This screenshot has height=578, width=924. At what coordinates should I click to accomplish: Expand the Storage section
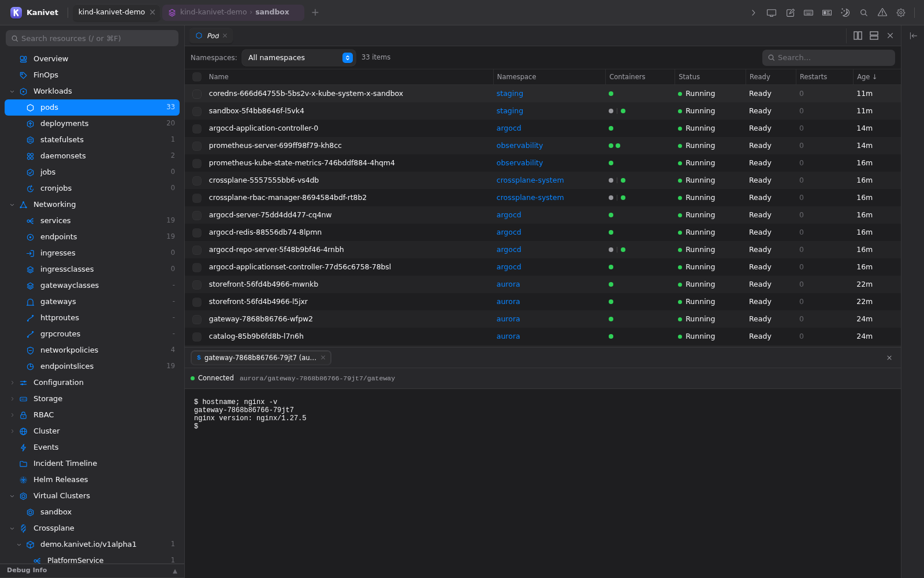[12, 399]
